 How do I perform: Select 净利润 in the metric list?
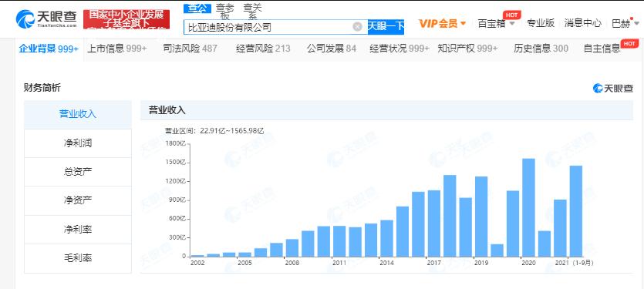pyautogui.click(x=78, y=143)
